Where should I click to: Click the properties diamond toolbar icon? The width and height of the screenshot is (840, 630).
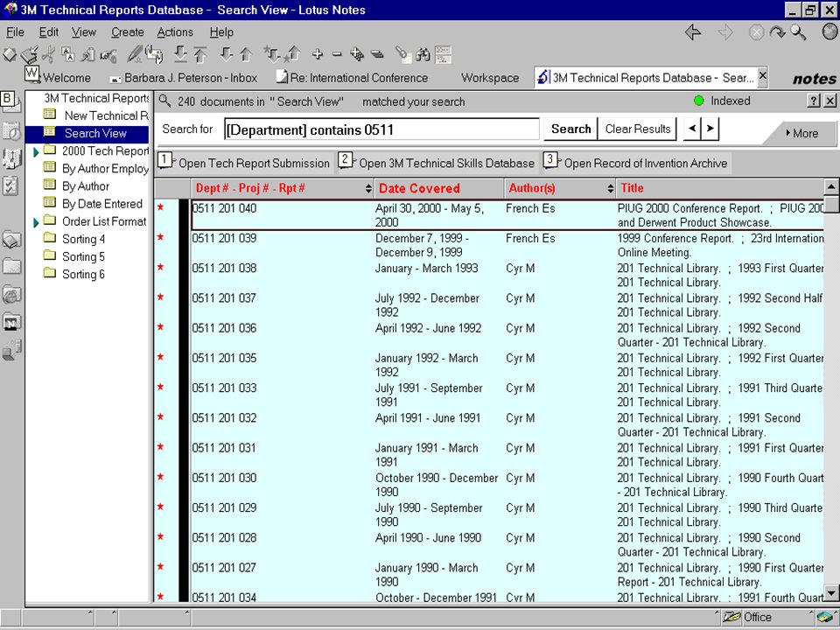(x=9, y=54)
